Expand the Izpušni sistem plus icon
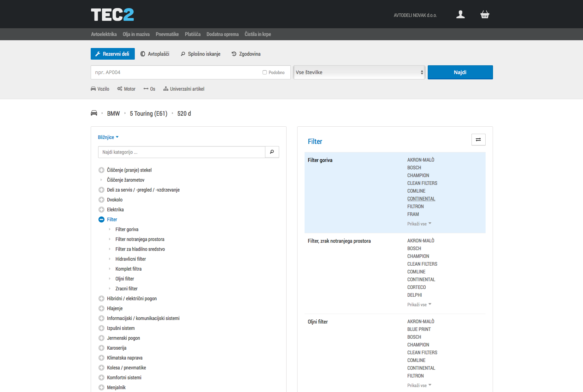This screenshot has height=392, width=583. [x=101, y=328]
